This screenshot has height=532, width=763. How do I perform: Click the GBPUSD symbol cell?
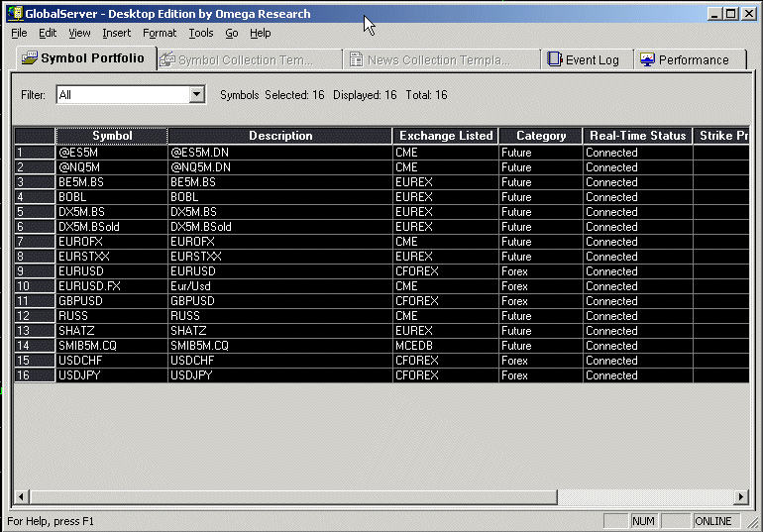tap(112, 300)
